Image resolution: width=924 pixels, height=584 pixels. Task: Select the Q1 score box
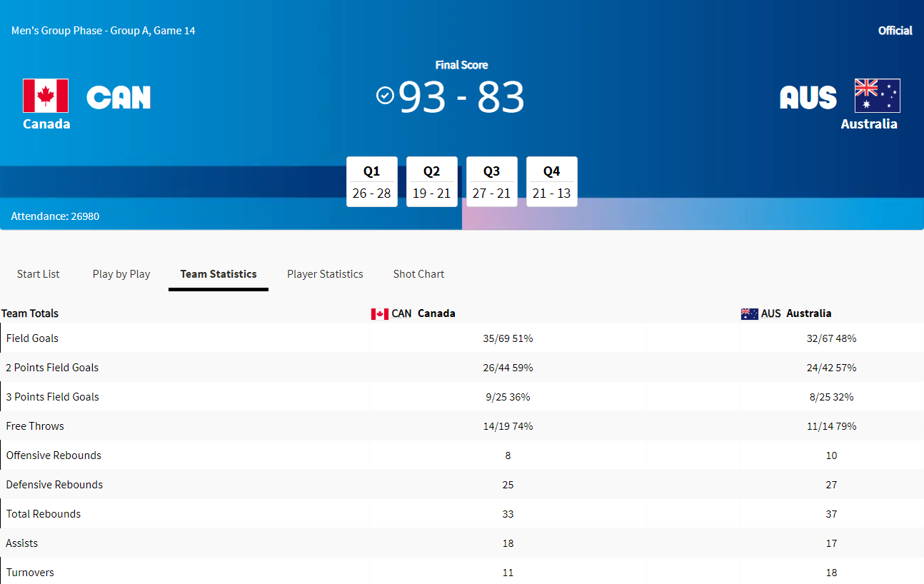372,182
